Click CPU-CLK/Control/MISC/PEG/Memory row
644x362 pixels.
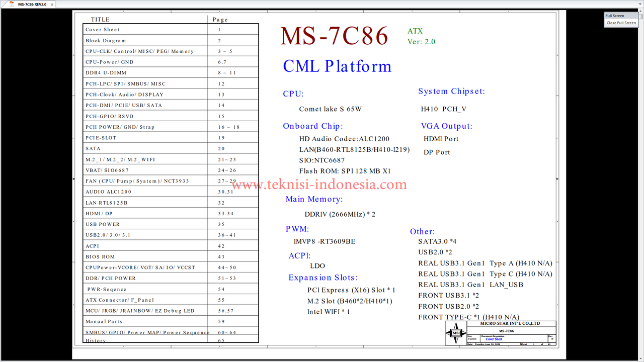pyautogui.click(x=171, y=51)
